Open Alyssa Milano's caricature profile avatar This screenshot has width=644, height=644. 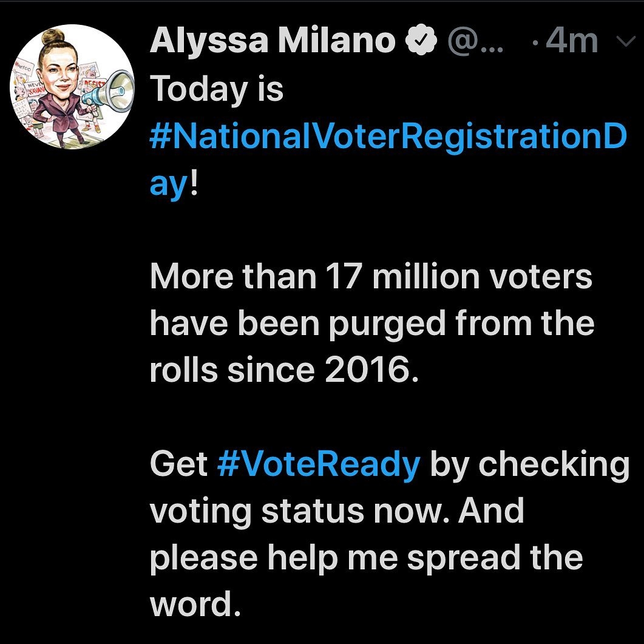click(72, 87)
